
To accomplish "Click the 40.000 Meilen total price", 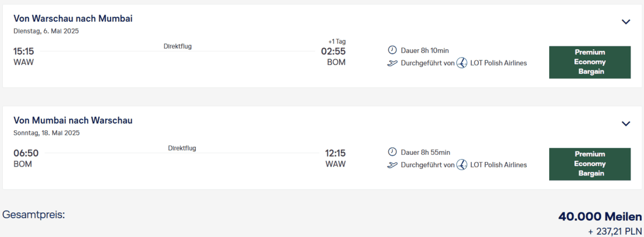I will tap(600, 217).
